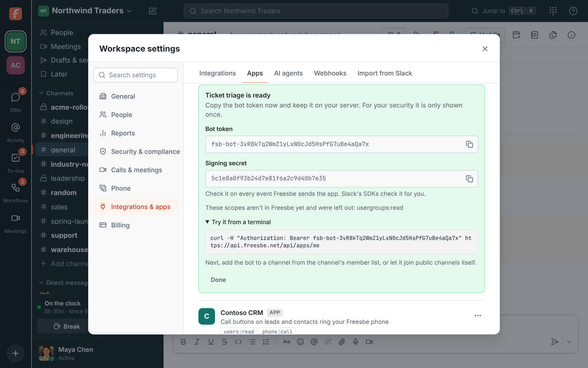Focus the Search settings field

(136, 75)
